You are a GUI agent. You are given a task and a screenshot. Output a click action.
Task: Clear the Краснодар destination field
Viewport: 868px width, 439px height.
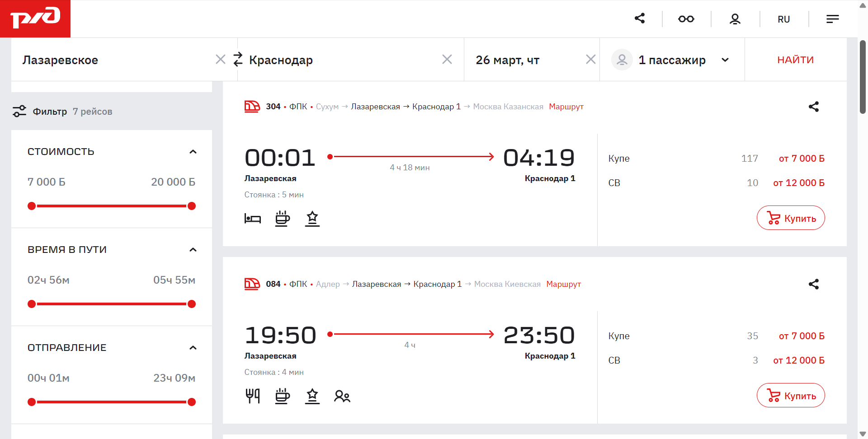pyautogui.click(x=447, y=60)
